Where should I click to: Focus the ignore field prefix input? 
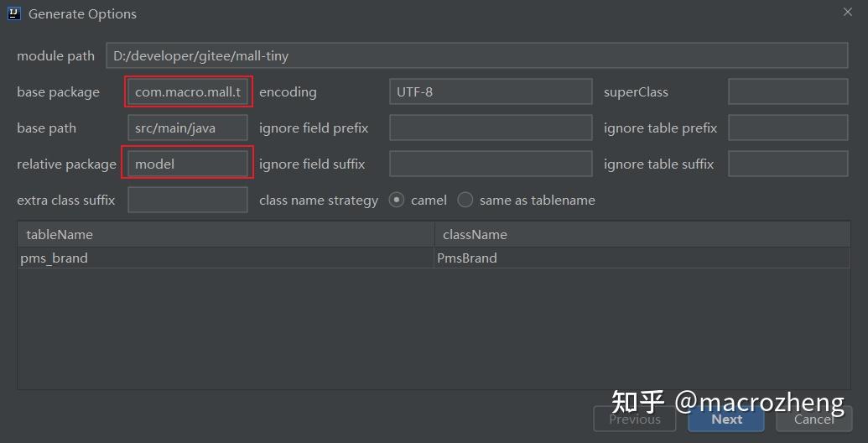pos(491,128)
